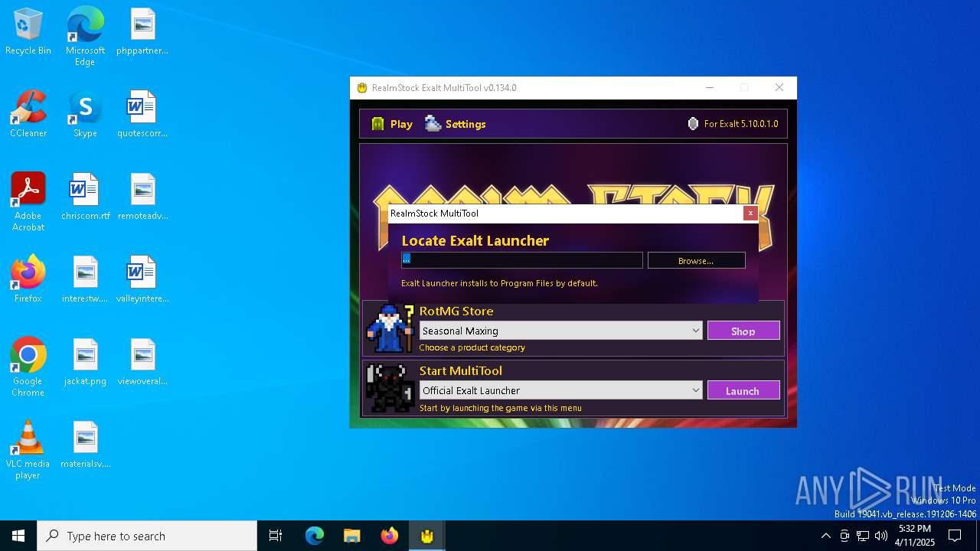
Task: Click the Launch button
Action: coord(743,390)
